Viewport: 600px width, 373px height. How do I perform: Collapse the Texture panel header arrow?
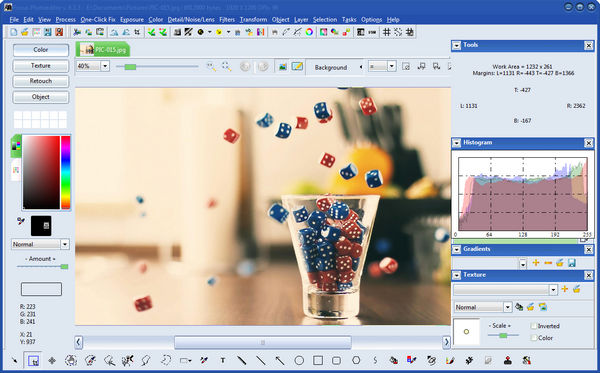pos(457,275)
